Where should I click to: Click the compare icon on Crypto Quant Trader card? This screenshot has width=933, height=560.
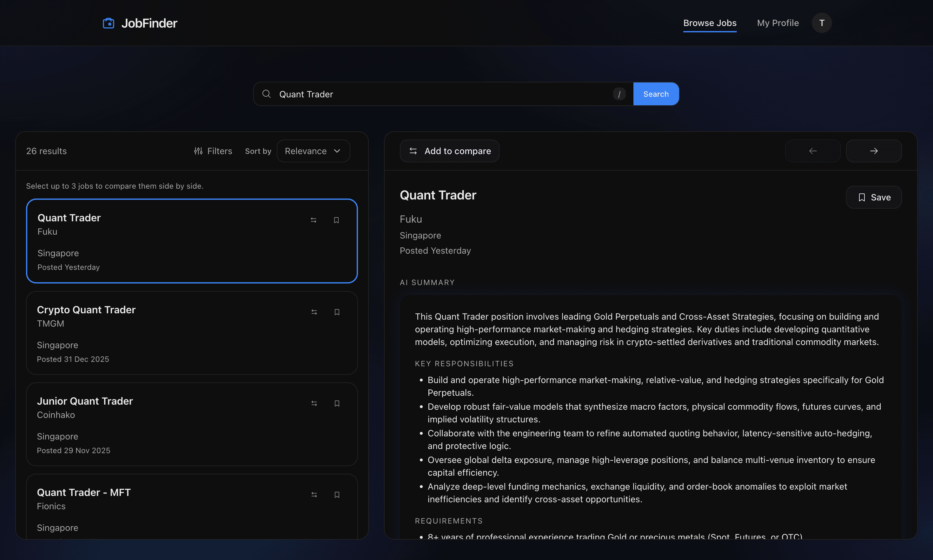pos(314,312)
